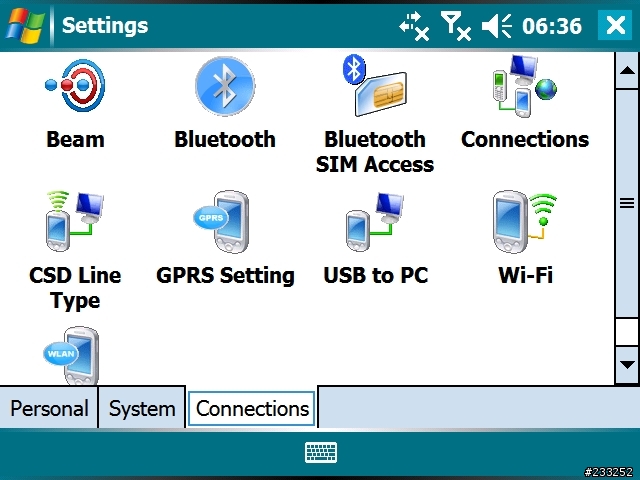Open the WLAN phone icon
Image resolution: width=640 pixels, height=480 pixels.
(72, 355)
